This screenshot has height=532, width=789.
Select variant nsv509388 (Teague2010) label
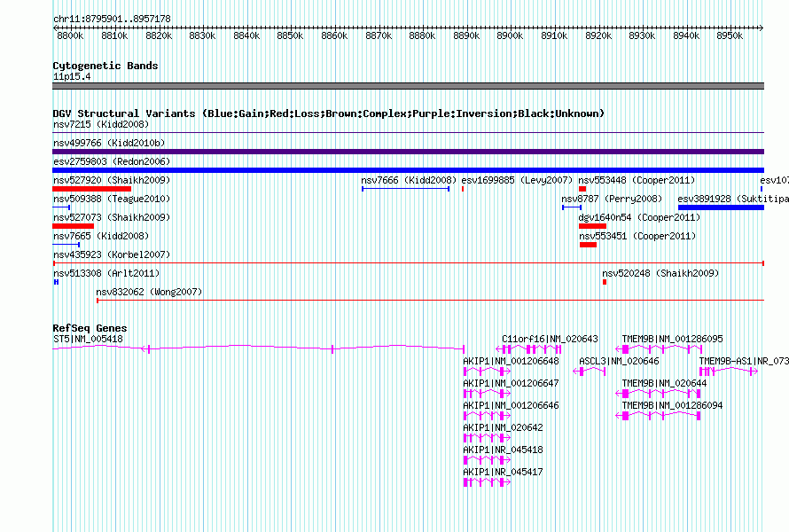pos(112,199)
